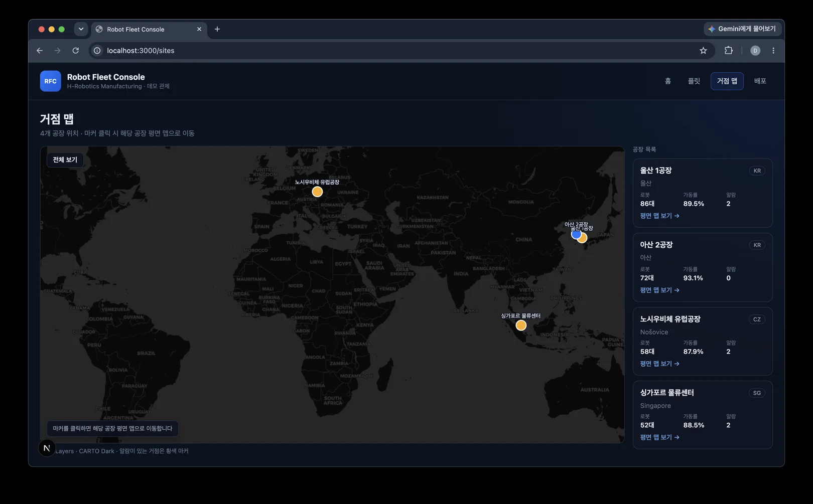The image size is (813, 504).
Task: Click the blue 아산 2공장 map marker
Action: (x=576, y=234)
